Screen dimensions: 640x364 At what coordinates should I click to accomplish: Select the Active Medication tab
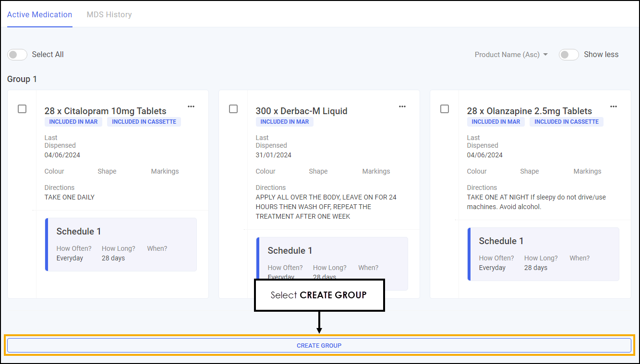coord(39,14)
